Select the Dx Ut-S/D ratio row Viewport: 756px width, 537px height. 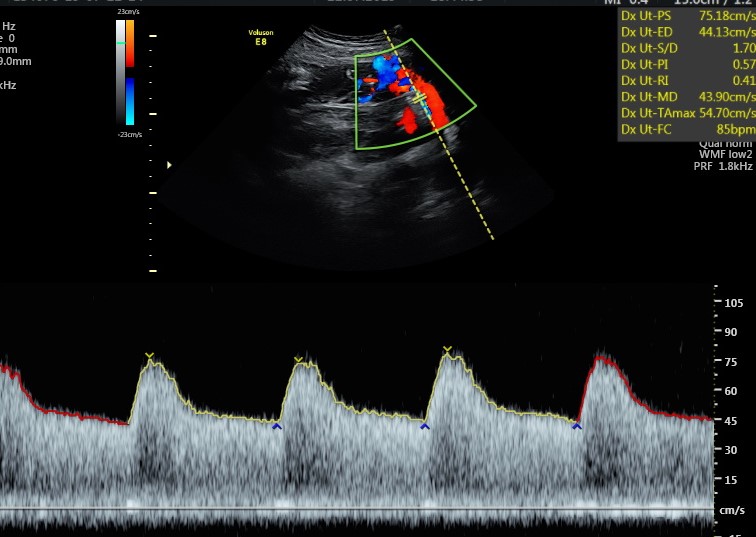pos(686,47)
